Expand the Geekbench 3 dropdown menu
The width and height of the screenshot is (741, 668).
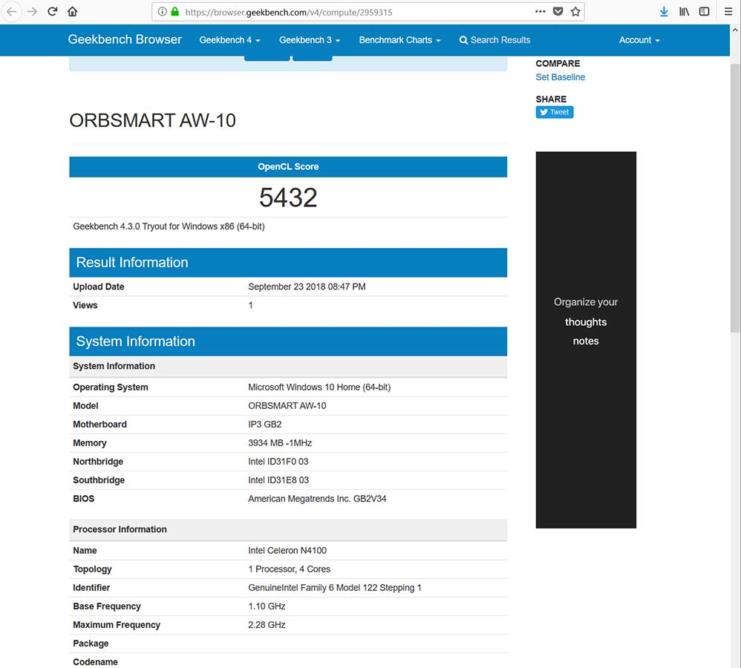pyautogui.click(x=310, y=40)
